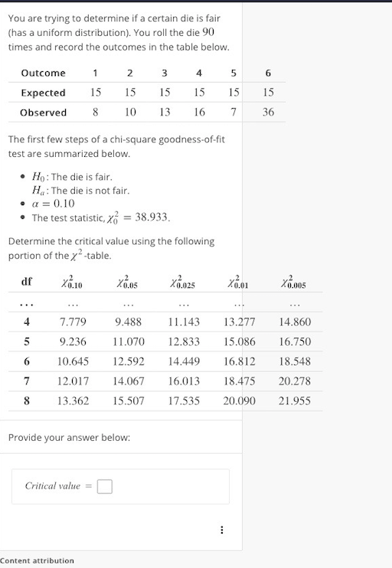Click the df column header
Screen dimensions: 392x568
(27, 282)
